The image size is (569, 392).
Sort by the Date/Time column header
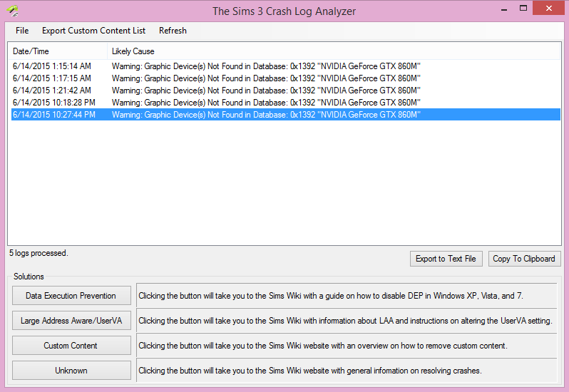point(58,51)
